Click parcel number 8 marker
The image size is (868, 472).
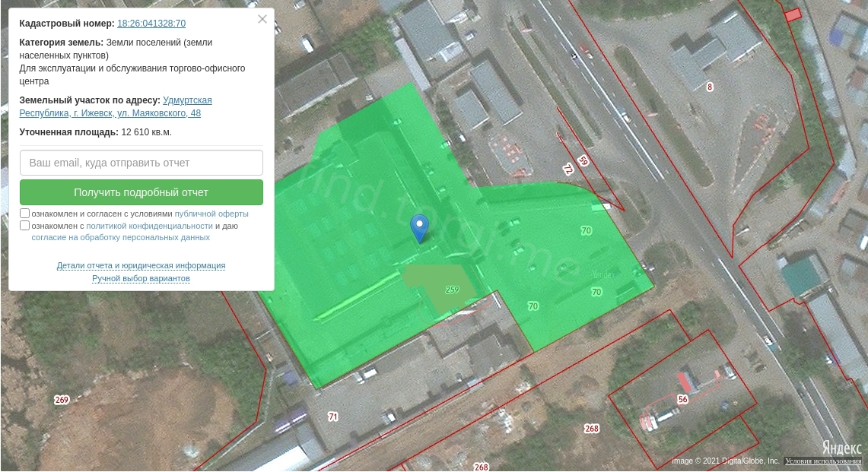point(710,87)
